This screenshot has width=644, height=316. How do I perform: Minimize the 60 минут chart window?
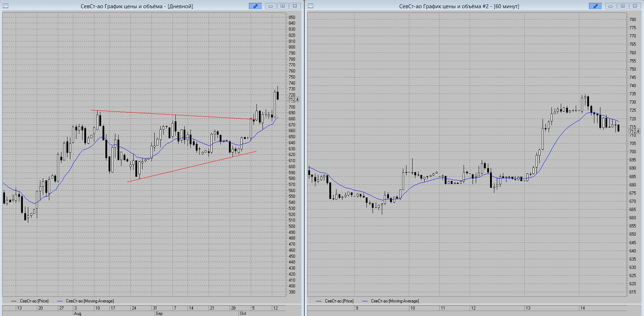point(611,6)
